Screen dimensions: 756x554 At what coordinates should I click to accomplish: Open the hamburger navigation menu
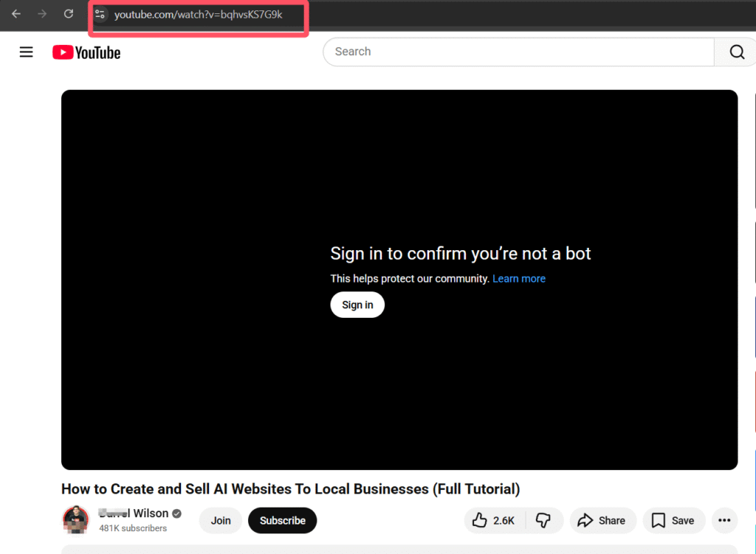pos(26,52)
